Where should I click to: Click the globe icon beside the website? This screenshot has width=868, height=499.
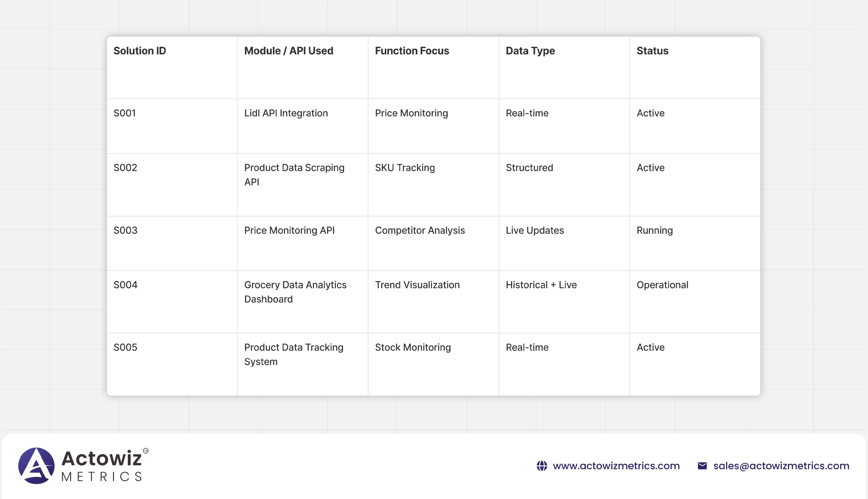(x=542, y=466)
